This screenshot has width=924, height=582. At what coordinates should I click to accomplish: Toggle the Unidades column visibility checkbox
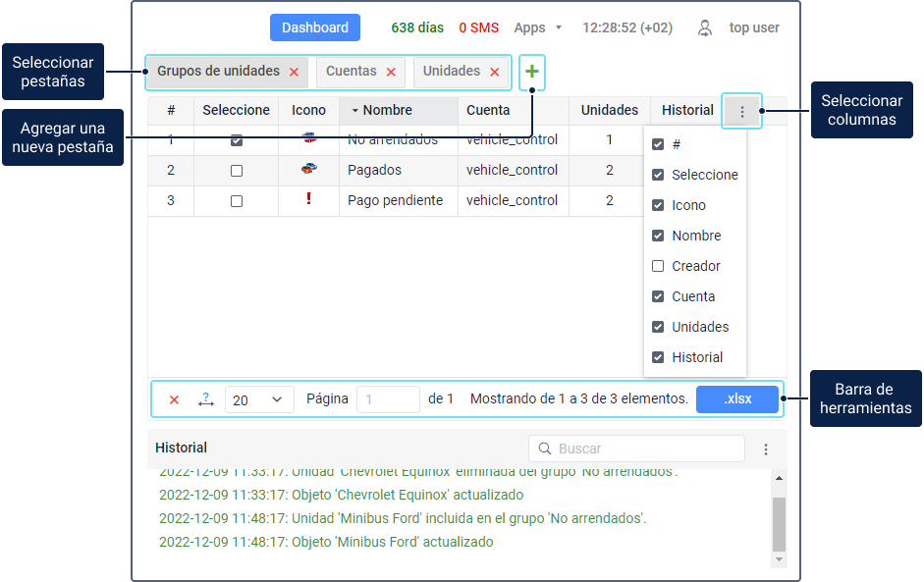pyautogui.click(x=658, y=327)
